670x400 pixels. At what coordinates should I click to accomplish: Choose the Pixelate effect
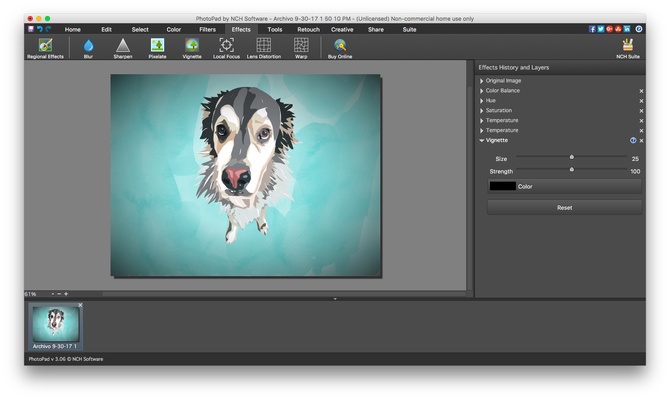coord(157,48)
